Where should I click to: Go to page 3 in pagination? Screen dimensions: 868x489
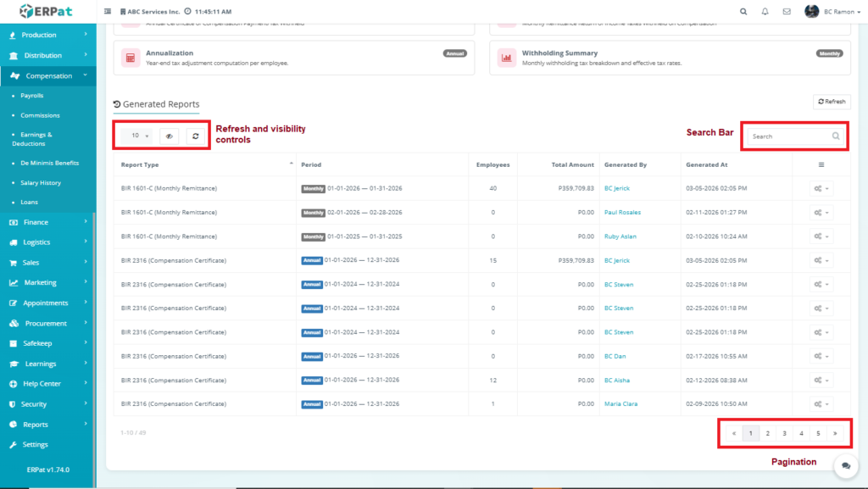click(x=784, y=433)
